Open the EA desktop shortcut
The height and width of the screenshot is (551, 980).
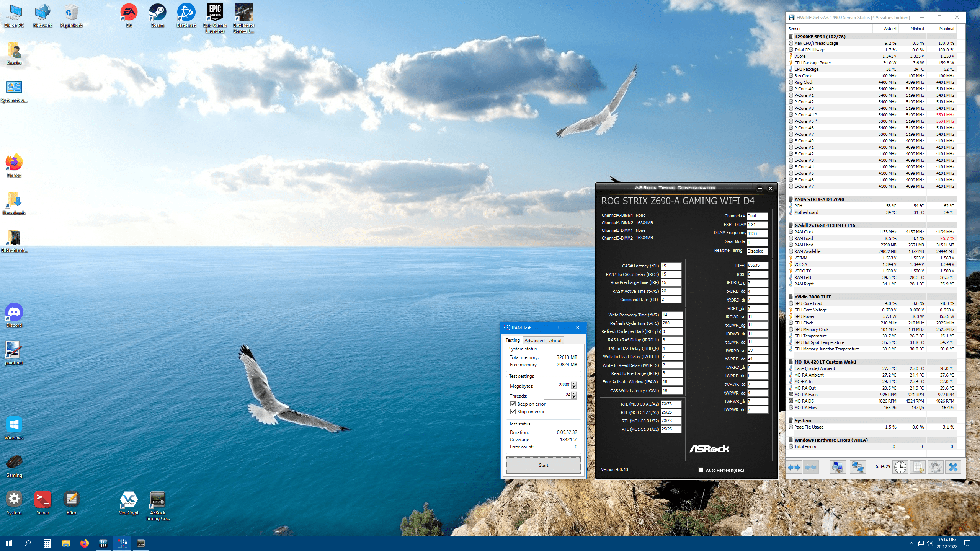coord(129,16)
